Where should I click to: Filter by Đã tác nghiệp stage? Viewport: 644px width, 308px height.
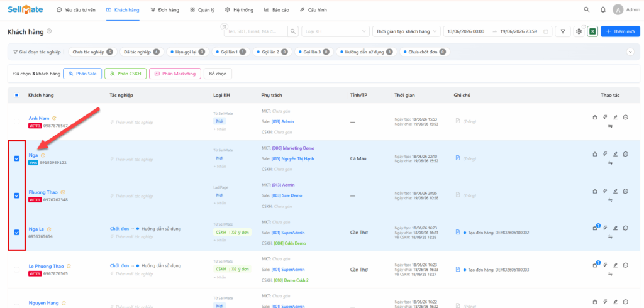(142, 52)
